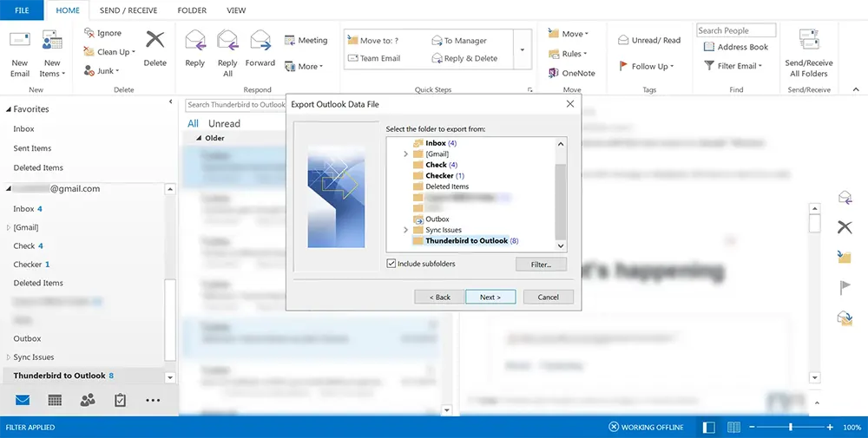This screenshot has height=438, width=868.
Task: Click Reading view icon in status bar
Action: coord(734,428)
